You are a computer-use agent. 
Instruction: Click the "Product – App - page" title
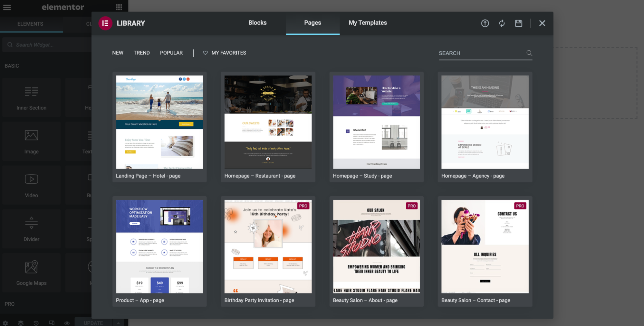coord(140,300)
